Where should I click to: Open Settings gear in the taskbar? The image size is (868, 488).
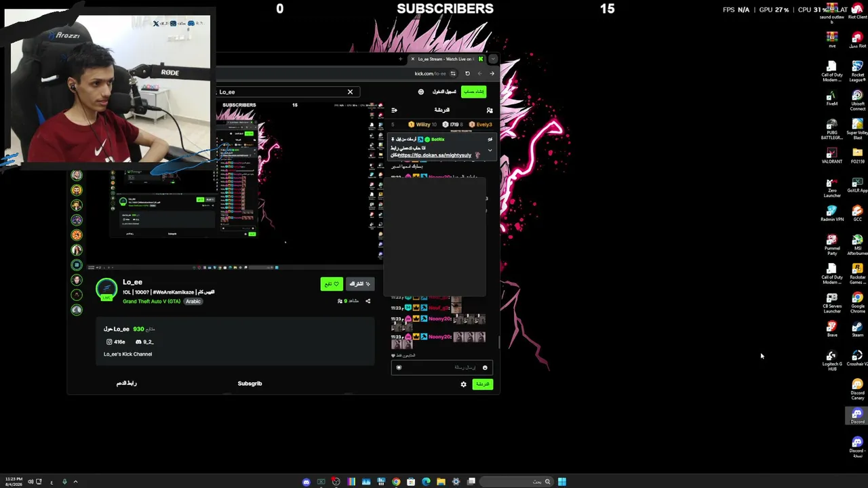(x=456, y=482)
